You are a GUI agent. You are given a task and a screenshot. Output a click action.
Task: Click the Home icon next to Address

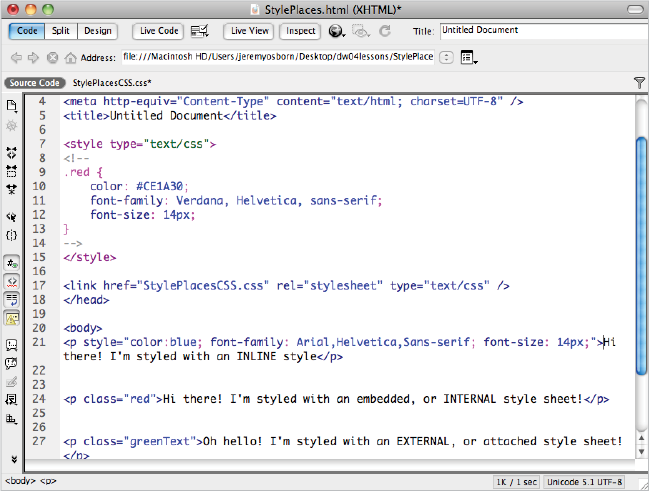click(70, 57)
